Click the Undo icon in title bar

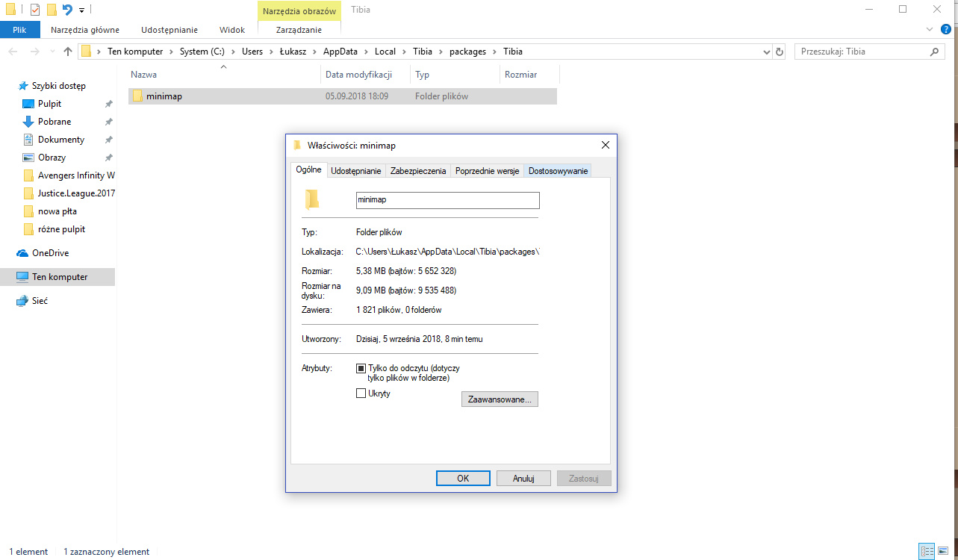[x=67, y=10]
